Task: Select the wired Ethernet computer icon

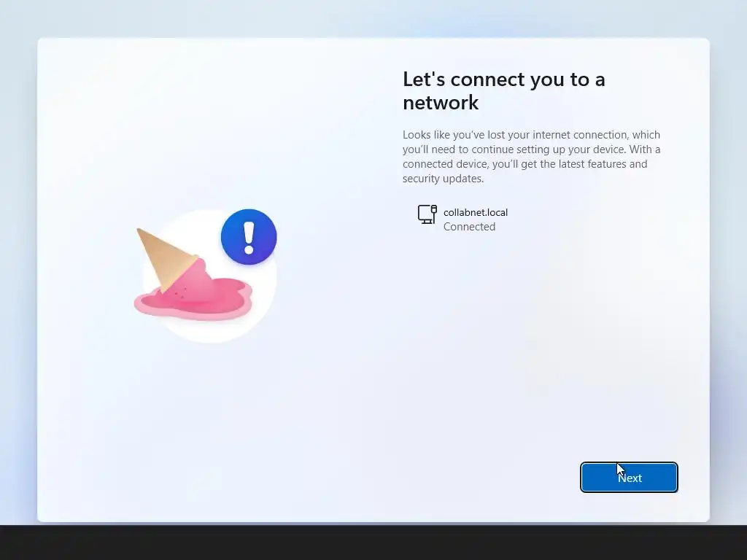Action: pos(427,214)
